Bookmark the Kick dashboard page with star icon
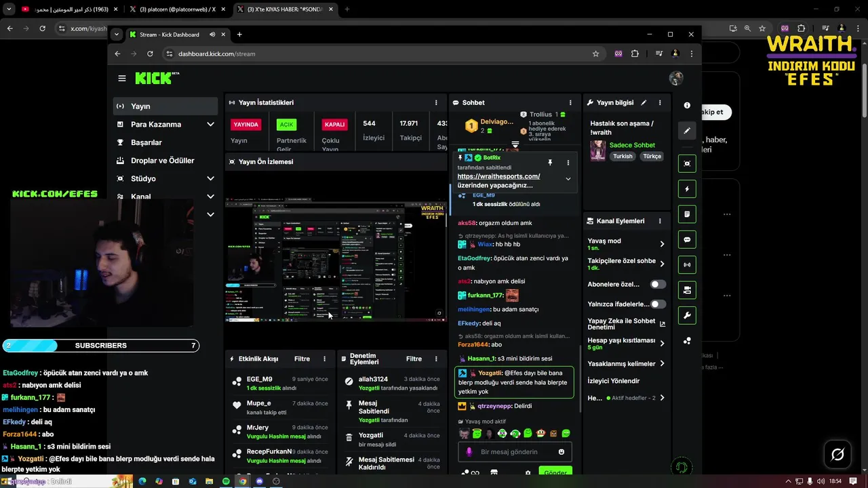The width and height of the screenshot is (868, 488). (x=595, y=54)
